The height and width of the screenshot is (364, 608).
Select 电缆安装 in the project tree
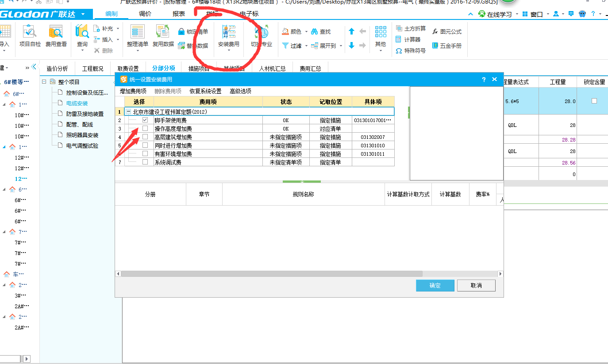77,103
